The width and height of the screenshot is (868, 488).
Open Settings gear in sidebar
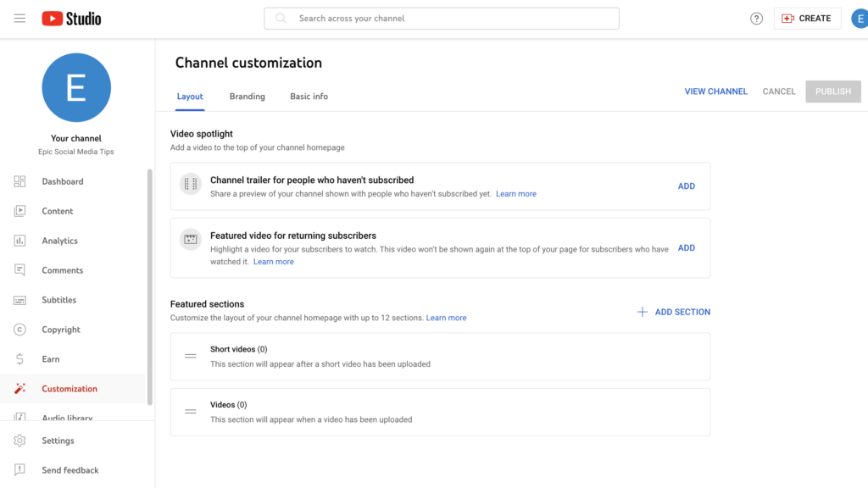tap(19, 441)
